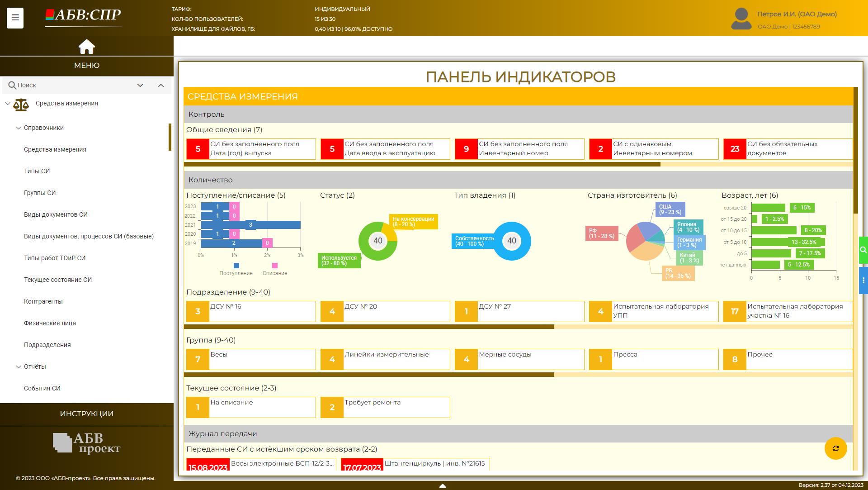Click the bottom panel up-arrow icon
Viewport: 868px width, 490px height.
click(443, 485)
